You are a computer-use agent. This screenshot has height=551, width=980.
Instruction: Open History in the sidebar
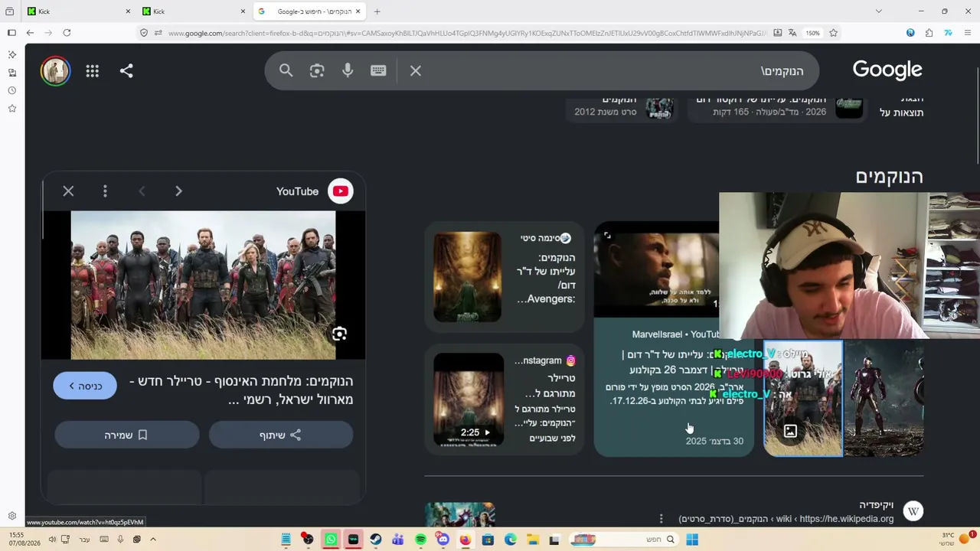coord(11,90)
